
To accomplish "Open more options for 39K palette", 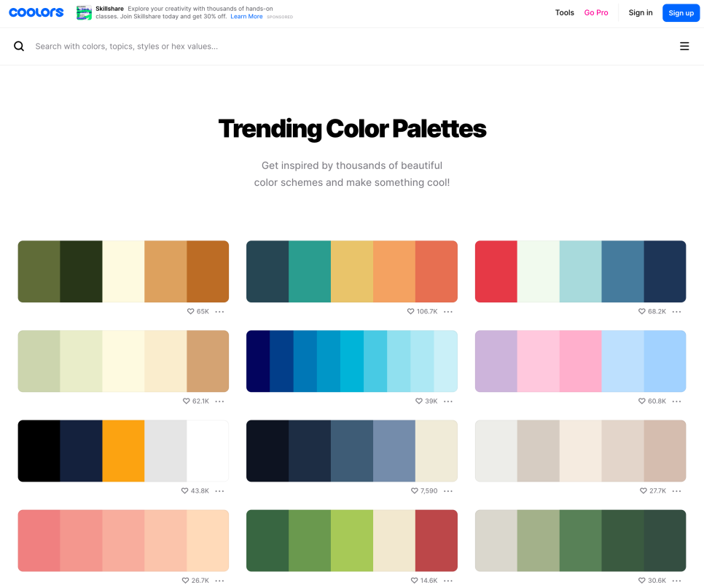I will [x=448, y=401].
